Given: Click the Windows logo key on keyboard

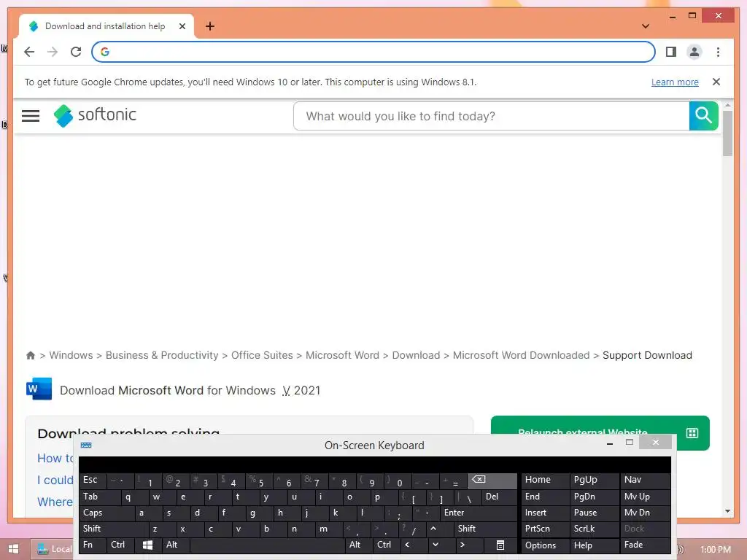Looking at the screenshot, I should [147, 545].
